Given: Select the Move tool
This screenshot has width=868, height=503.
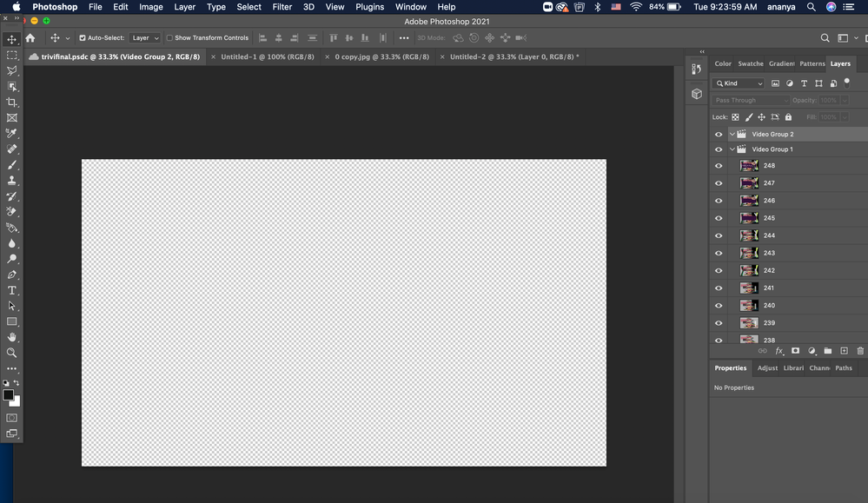Looking at the screenshot, I should click(x=12, y=39).
